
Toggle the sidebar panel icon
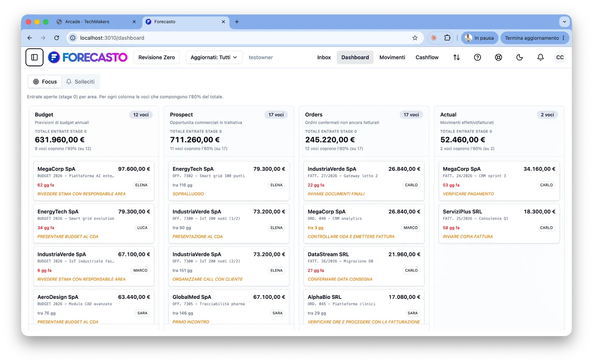pyautogui.click(x=34, y=57)
